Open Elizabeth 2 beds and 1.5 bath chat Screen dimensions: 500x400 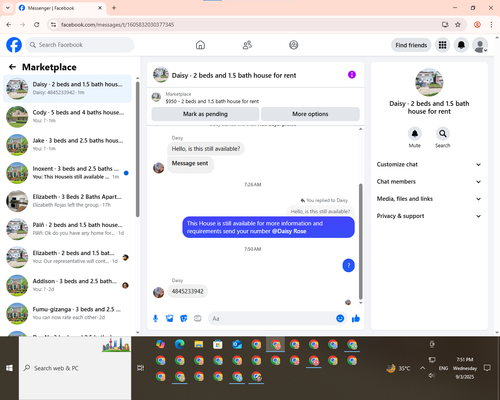click(x=67, y=257)
